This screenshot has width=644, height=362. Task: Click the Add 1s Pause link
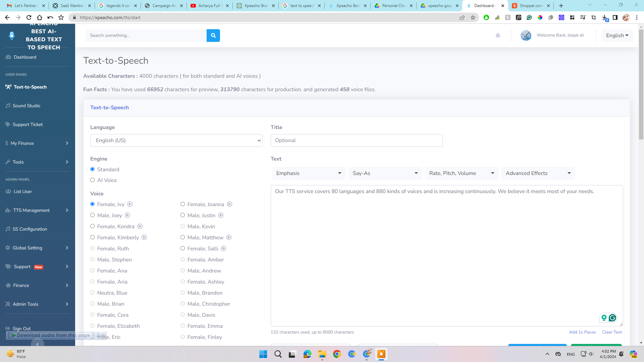(x=582, y=332)
